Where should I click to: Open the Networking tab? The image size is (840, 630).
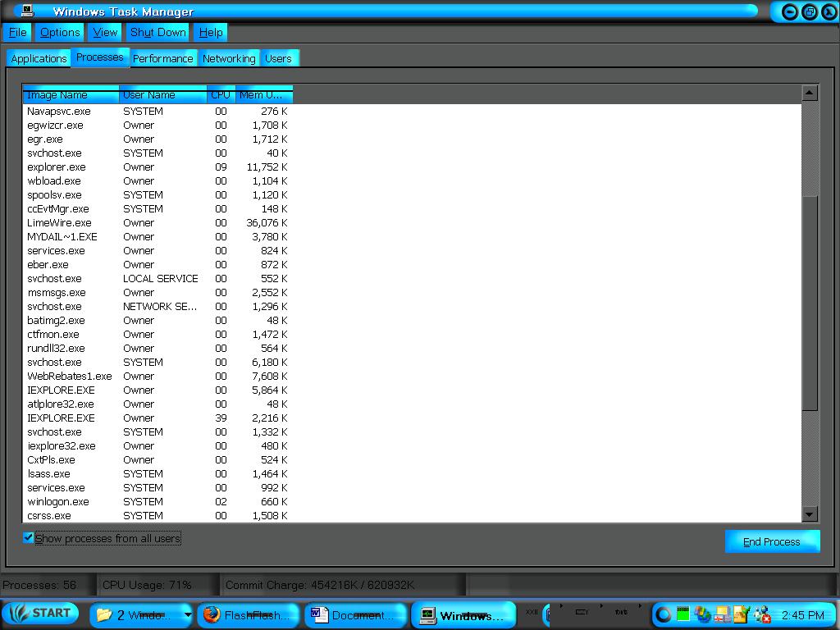[229, 58]
